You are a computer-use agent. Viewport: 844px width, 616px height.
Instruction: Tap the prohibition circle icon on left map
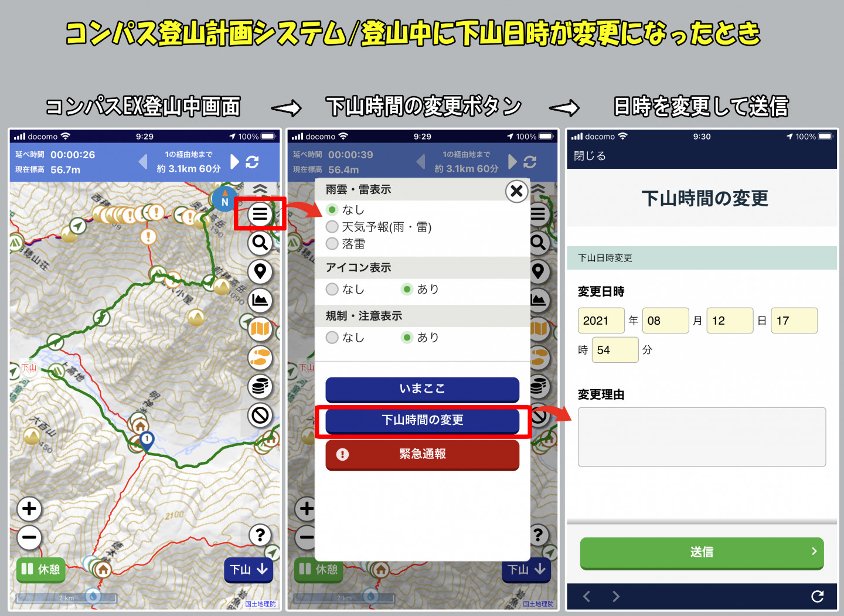click(x=260, y=415)
